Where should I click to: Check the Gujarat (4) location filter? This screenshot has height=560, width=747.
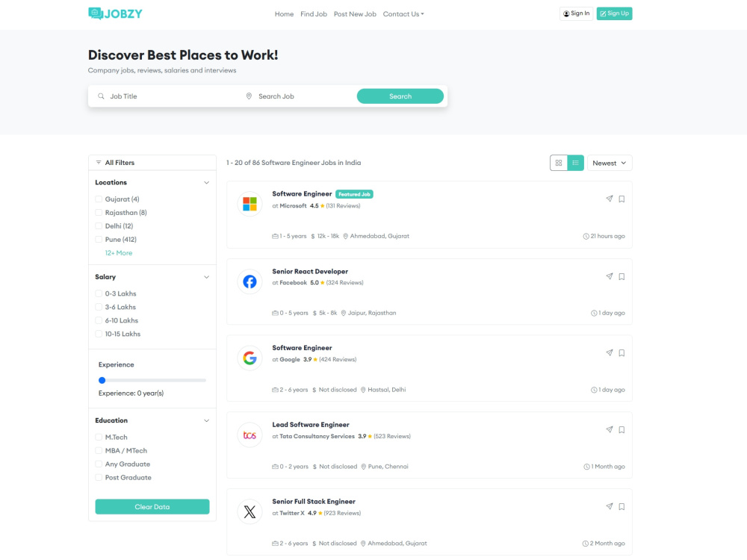pos(99,199)
